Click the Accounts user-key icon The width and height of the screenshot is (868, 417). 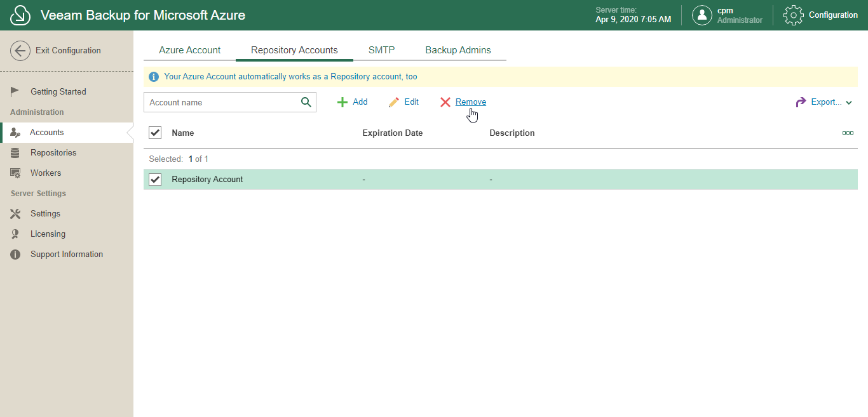tap(16, 133)
